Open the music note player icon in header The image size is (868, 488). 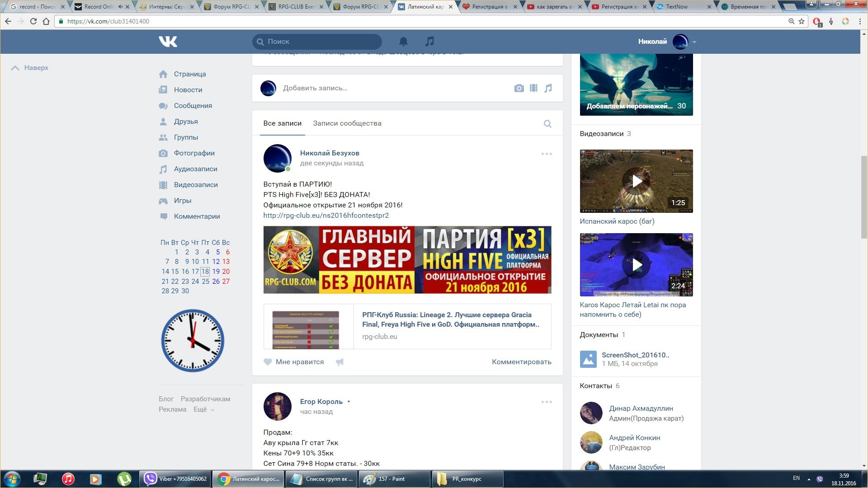(x=429, y=42)
